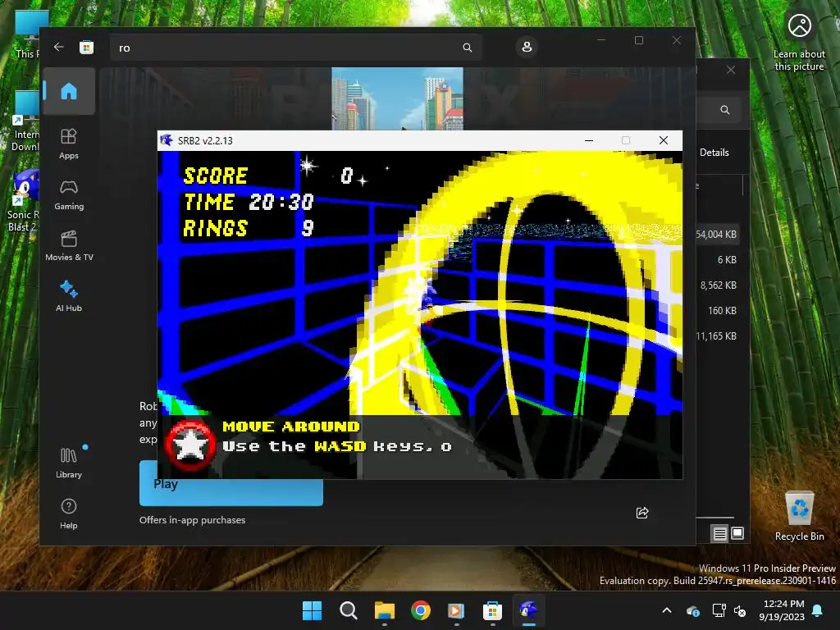Minimize the Microsoft Store window
Image resolution: width=840 pixels, height=630 pixels.
pyautogui.click(x=601, y=40)
